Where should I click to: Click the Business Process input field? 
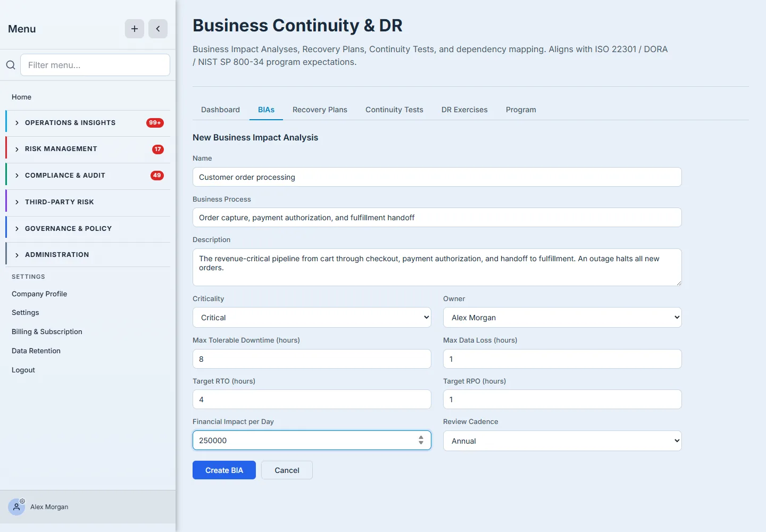pos(437,218)
